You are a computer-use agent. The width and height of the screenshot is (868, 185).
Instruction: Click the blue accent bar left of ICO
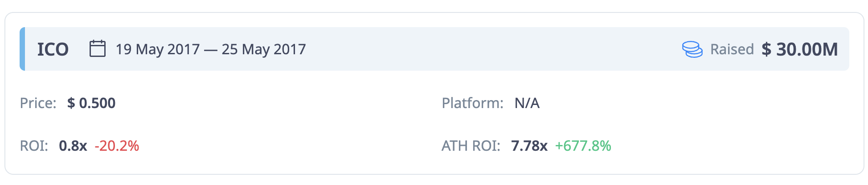[x=22, y=49]
